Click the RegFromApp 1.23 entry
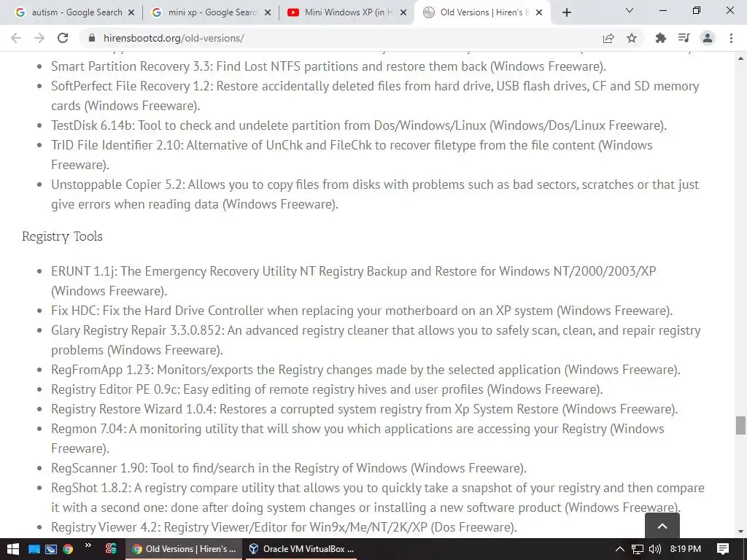 coord(365,370)
